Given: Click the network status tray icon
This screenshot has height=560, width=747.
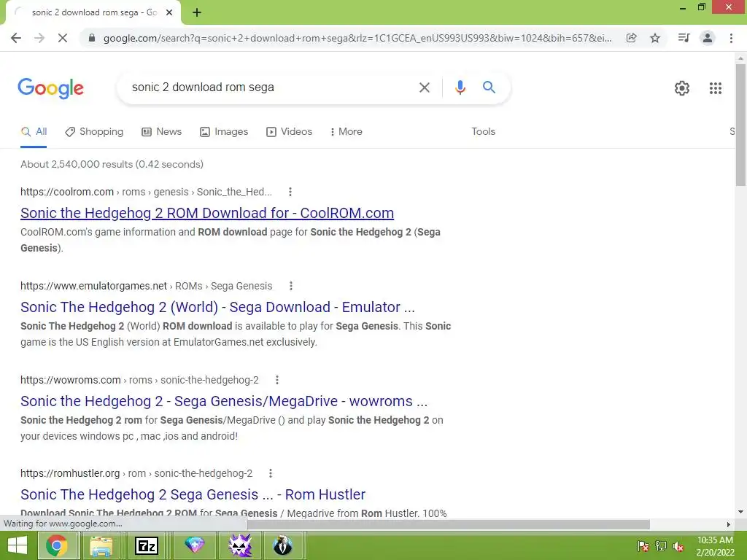Looking at the screenshot, I should (661, 546).
